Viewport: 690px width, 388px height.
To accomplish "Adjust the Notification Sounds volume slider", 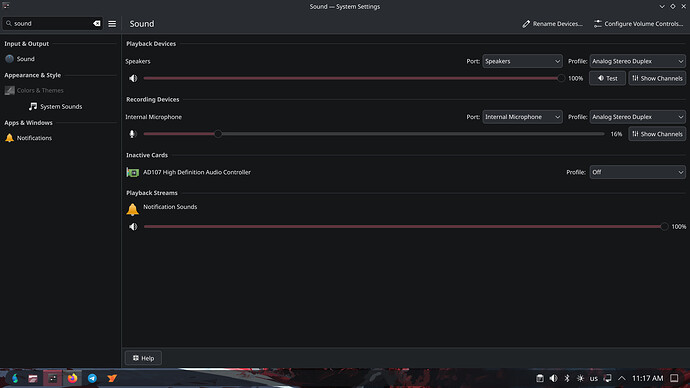I will pos(406,227).
